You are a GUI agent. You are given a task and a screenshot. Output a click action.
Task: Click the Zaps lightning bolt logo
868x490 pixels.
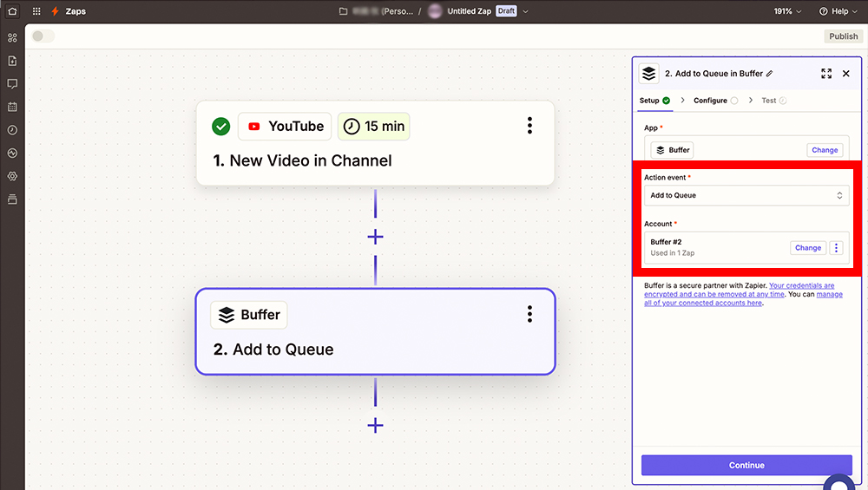[x=55, y=11]
